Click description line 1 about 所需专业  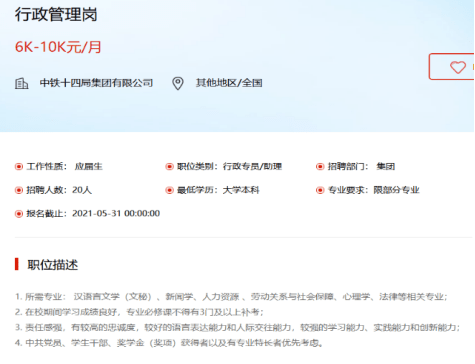[231, 296]
